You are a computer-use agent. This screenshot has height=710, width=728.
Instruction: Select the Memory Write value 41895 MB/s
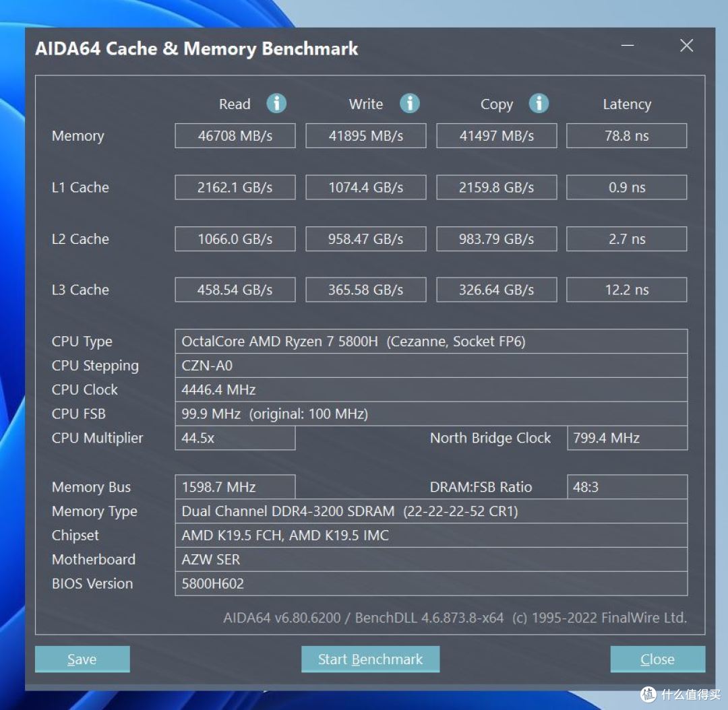point(366,135)
